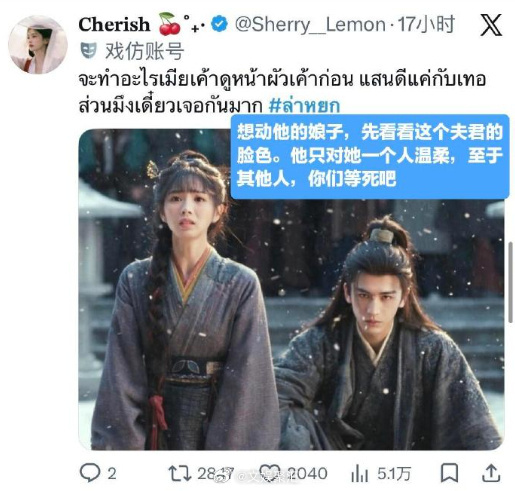Click the blue Chinese translation box
This screenshot has width=515, height=491.
pyautogui.click(x=370, y=157)
